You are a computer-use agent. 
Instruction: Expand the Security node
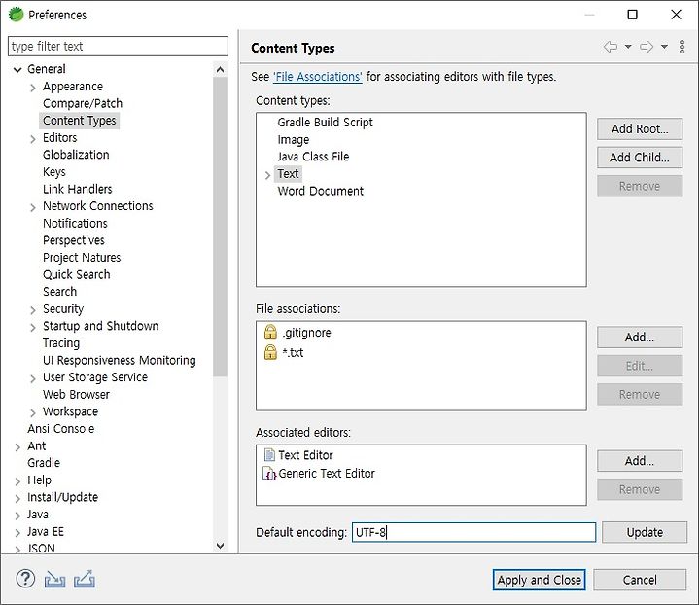click(33, 310)
